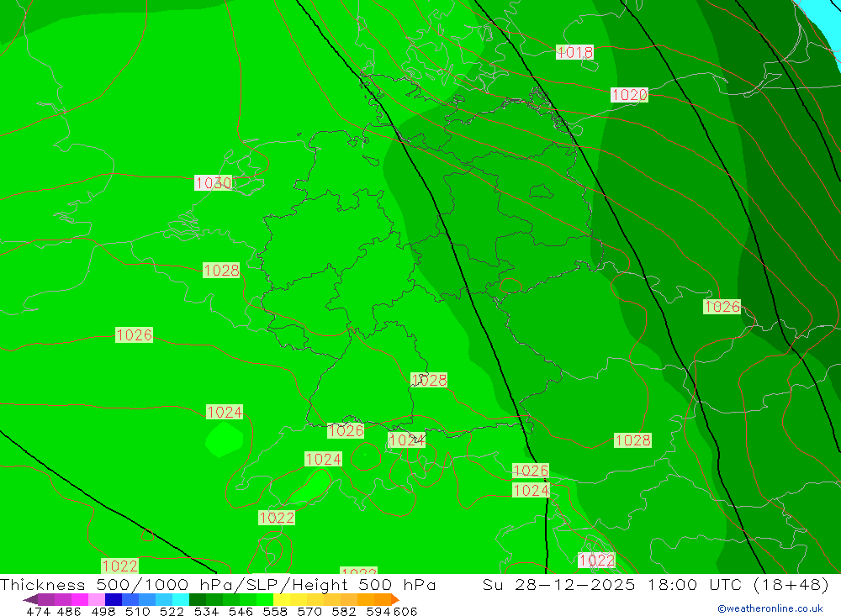Click the 1024 label stacked beneath a 1026 label
The image size is (841, 616).
(531, 490)
